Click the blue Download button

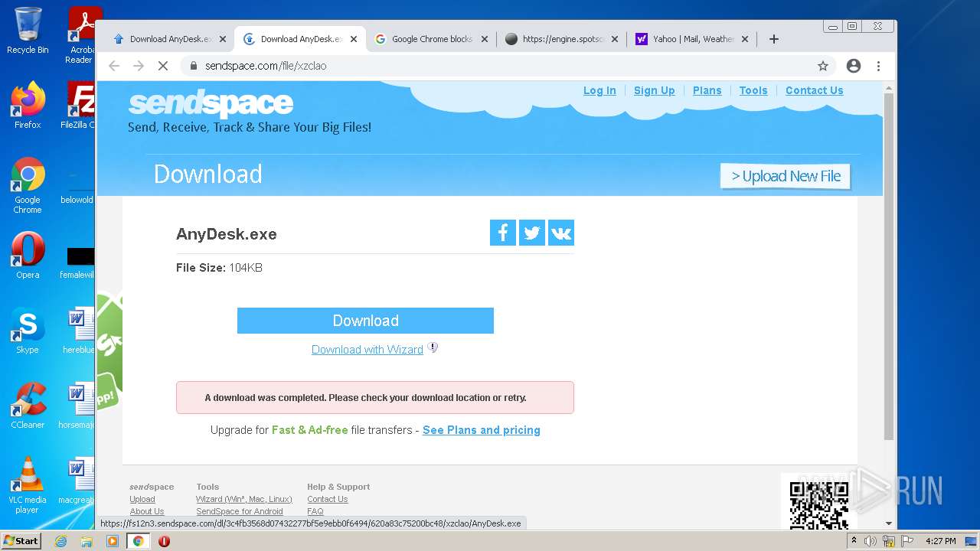pyautogui.click(x=365, y=321)
